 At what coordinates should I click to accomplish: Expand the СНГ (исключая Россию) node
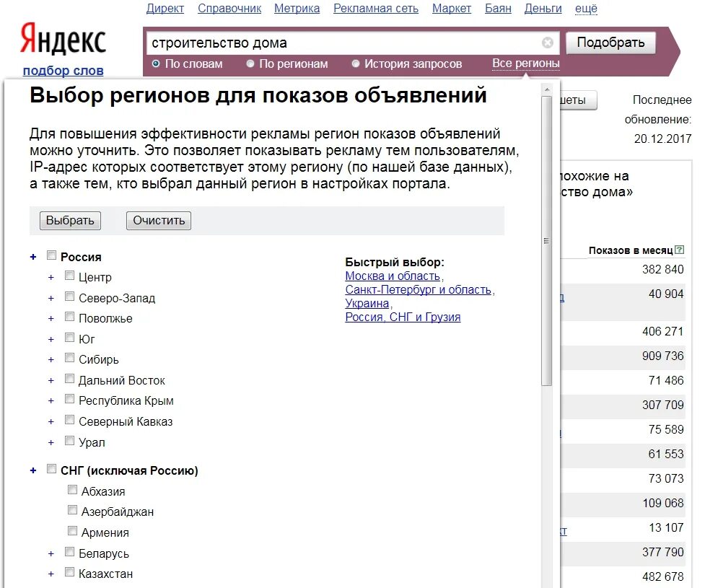[33, 470]
